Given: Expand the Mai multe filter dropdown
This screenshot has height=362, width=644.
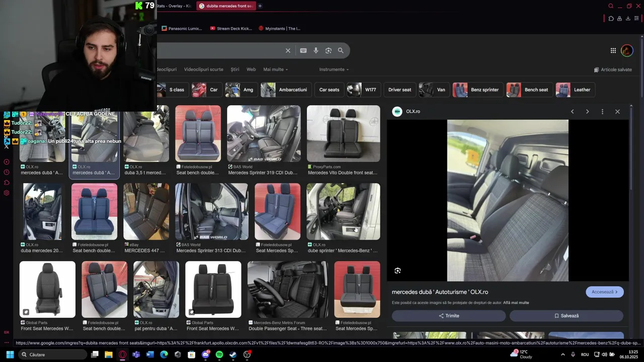Looking at the screenshot, I should 276,69.
